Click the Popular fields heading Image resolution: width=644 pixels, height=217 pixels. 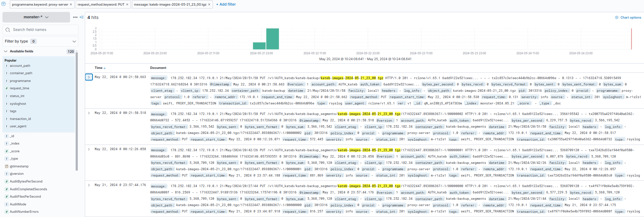tap(11, 60)
